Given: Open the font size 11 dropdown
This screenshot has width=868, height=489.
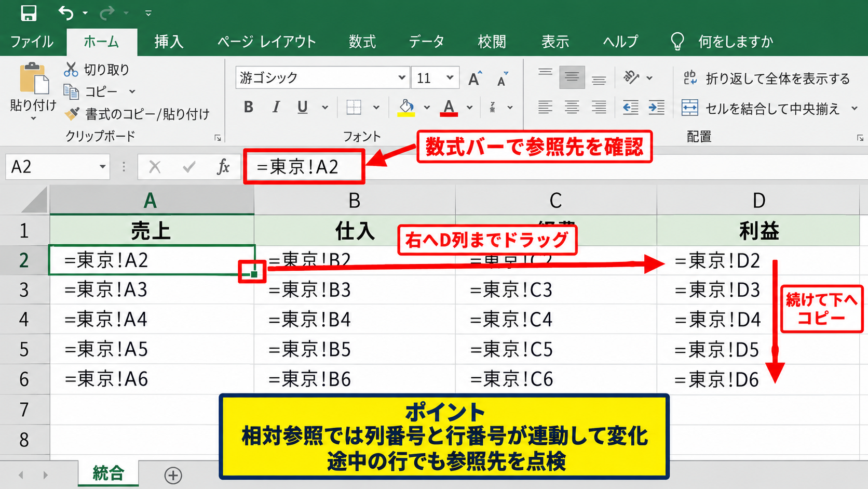Looking at the screenshot, I should tap(450, 77).
